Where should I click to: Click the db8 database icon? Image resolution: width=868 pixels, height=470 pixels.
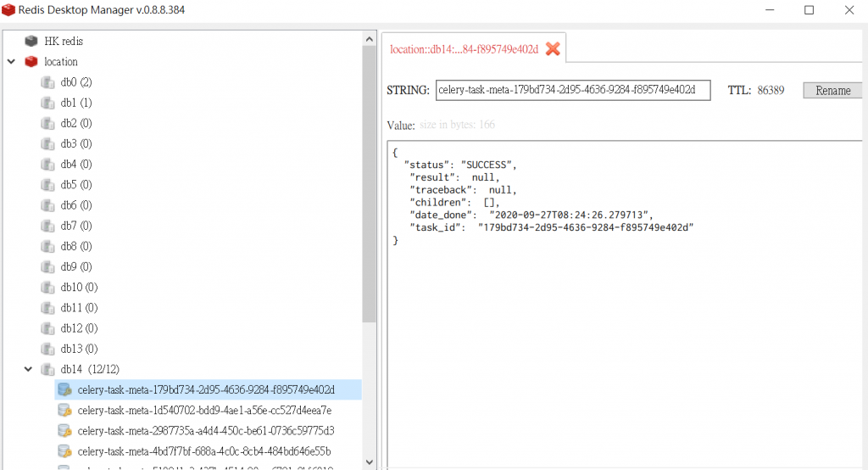pos(47,246)
